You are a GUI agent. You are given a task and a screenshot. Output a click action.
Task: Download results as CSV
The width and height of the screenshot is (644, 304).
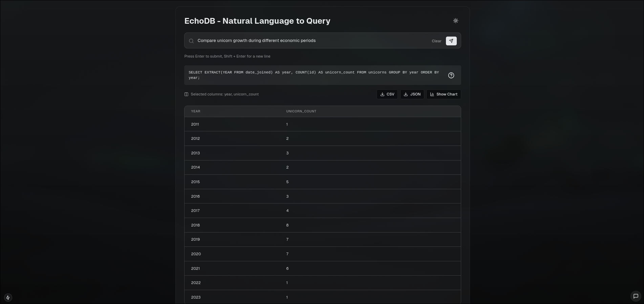coord(387,94)
